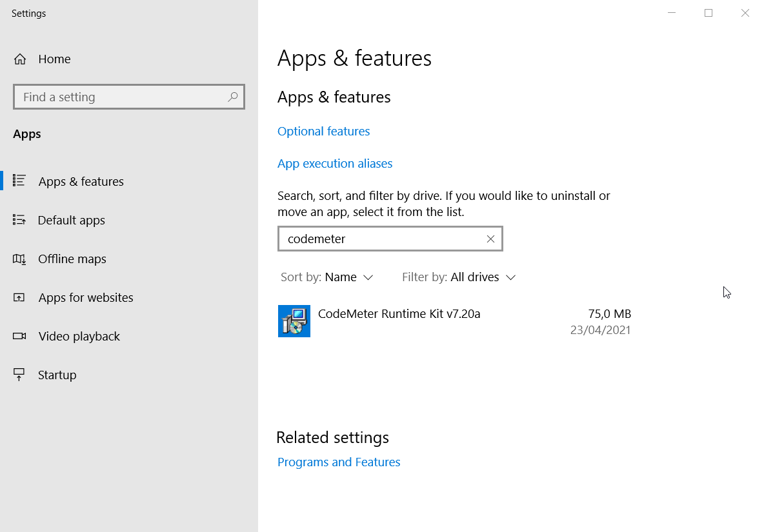Viewport: 764px width, 532px height.
Task: Open the Filter by All drives dropdown
Action: point(459,277)
